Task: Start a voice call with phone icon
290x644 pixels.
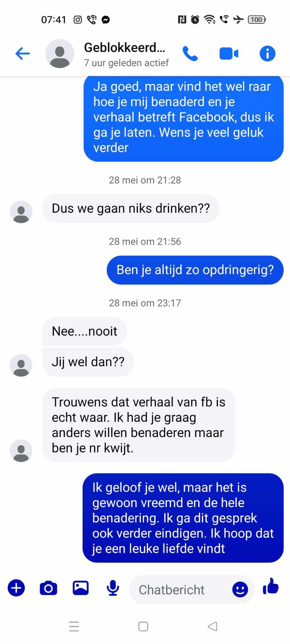Action: (x=190, y=54)
